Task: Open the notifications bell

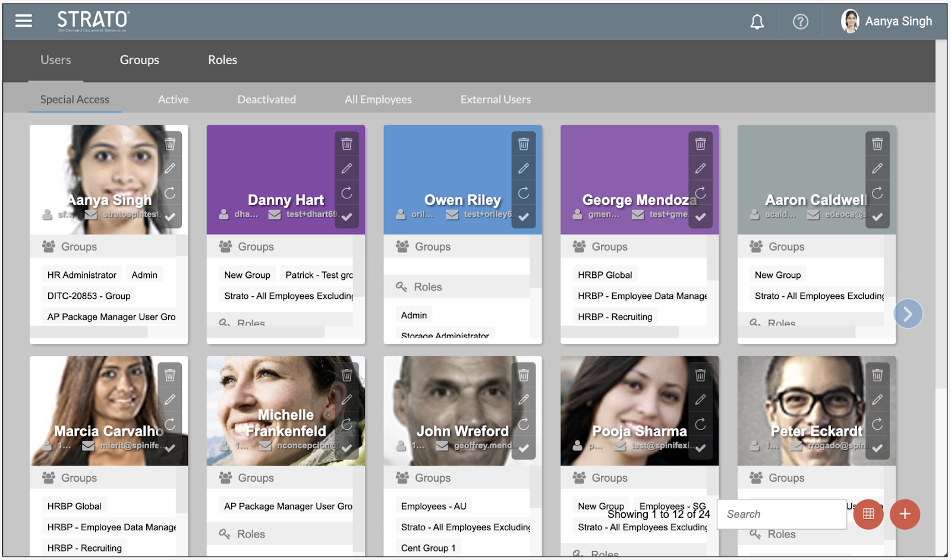Action: click(x=757, y=22)
